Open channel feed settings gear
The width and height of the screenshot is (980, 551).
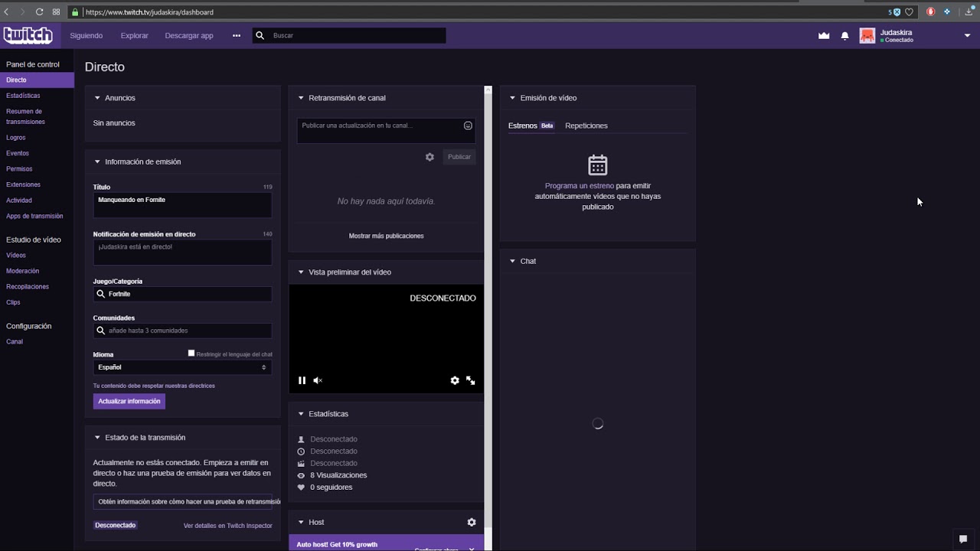point(430,157)
